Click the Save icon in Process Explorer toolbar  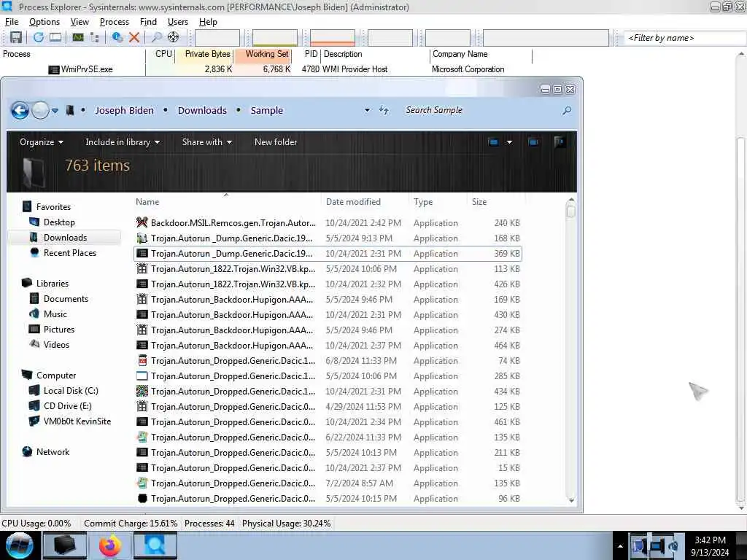click(16, 37)
